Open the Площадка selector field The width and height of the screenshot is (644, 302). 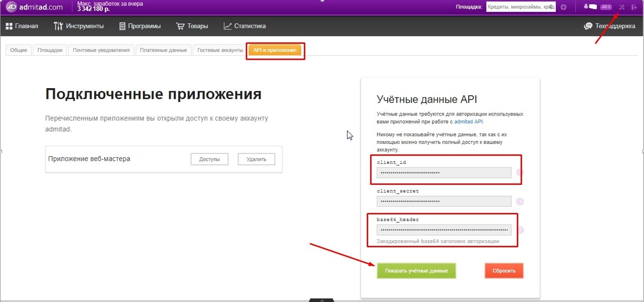coord(521,7)
